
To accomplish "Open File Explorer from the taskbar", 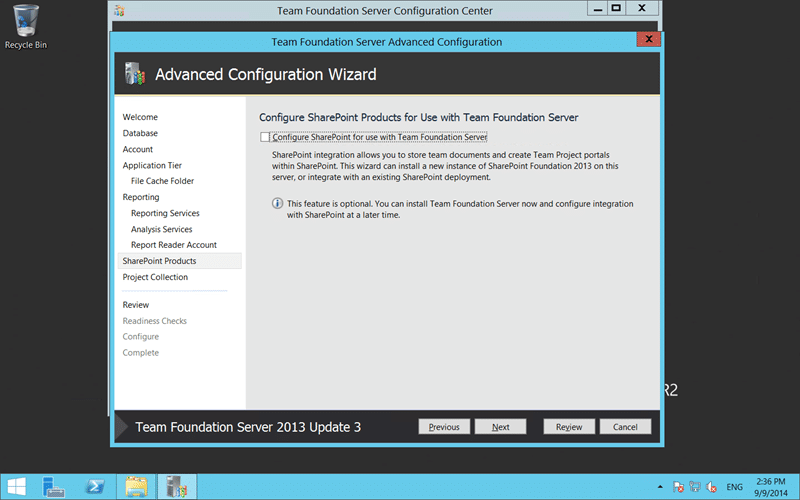I will click(x=136, y=487).
